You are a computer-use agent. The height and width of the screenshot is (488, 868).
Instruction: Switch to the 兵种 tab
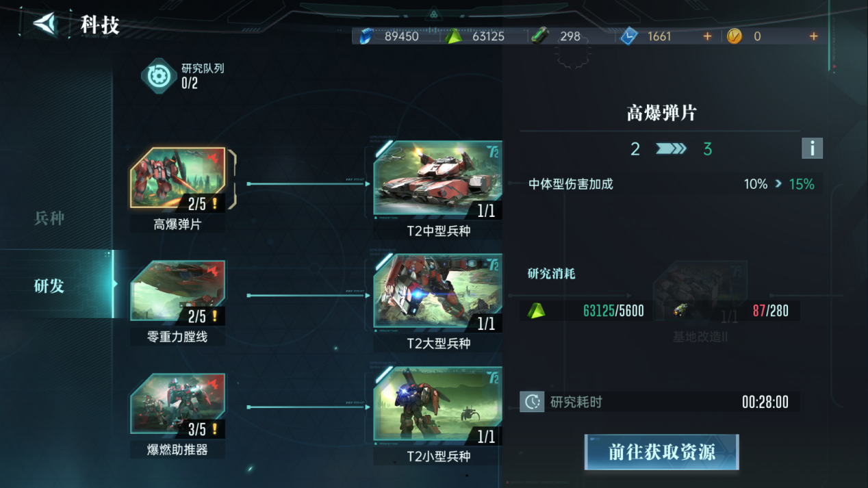(x=49, y=218)
